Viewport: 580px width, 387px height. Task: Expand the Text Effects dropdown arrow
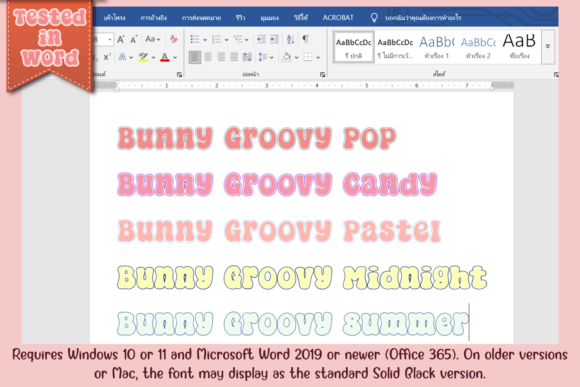click(x=131, y=58)
